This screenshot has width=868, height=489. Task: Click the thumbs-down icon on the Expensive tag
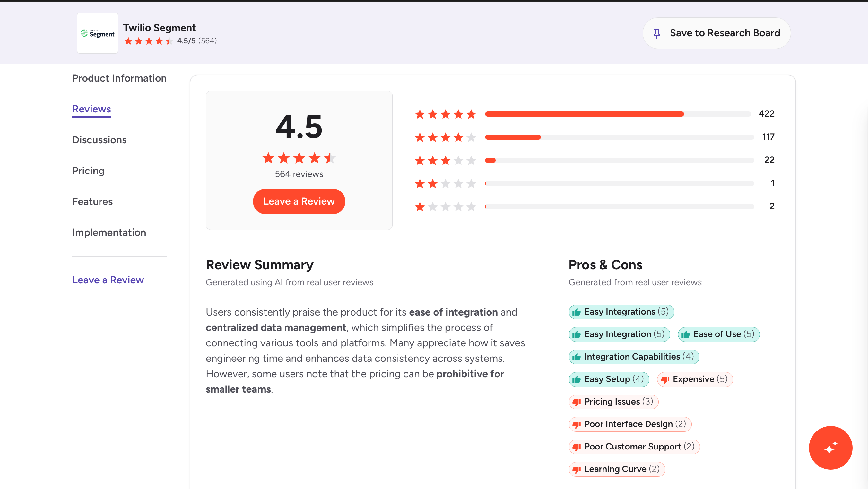click(x=665, y=379)
